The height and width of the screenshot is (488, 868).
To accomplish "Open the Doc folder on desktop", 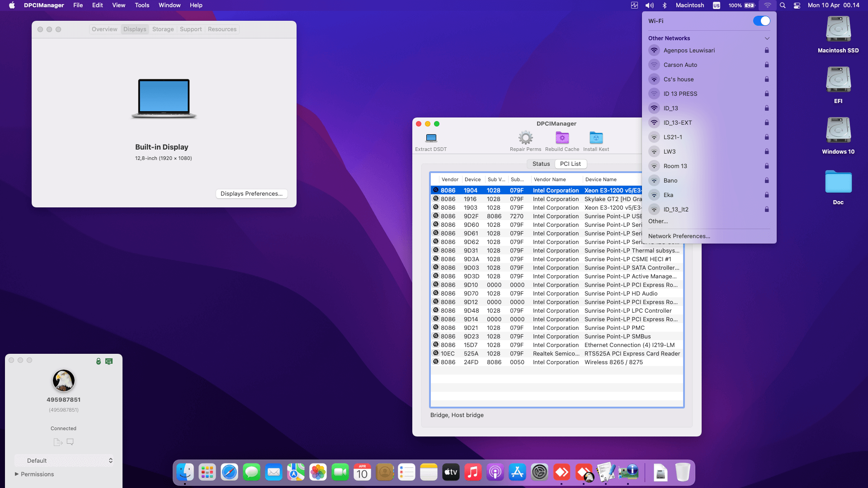I will [838, 182].
